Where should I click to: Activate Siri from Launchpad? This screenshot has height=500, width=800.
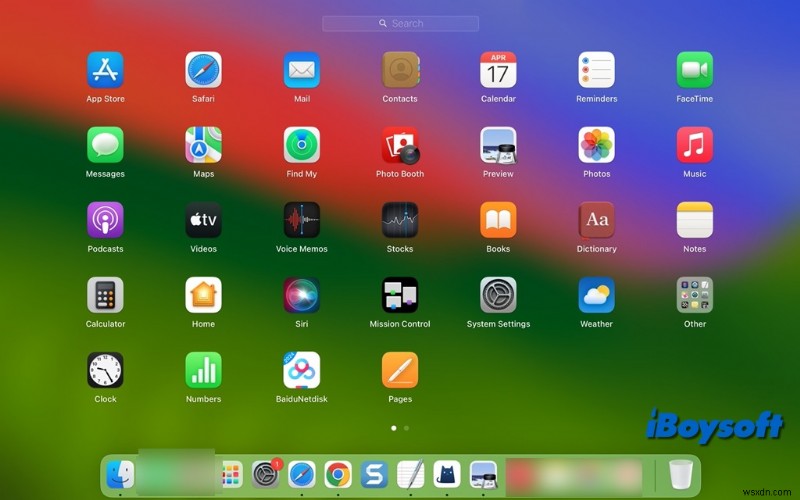click(x=302, y=295)
